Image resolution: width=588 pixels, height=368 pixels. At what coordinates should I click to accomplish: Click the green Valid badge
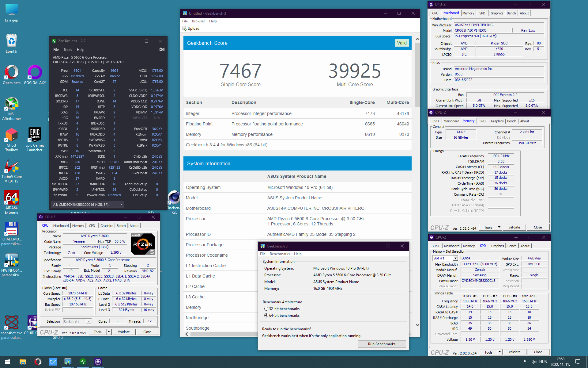click(402, 43)
